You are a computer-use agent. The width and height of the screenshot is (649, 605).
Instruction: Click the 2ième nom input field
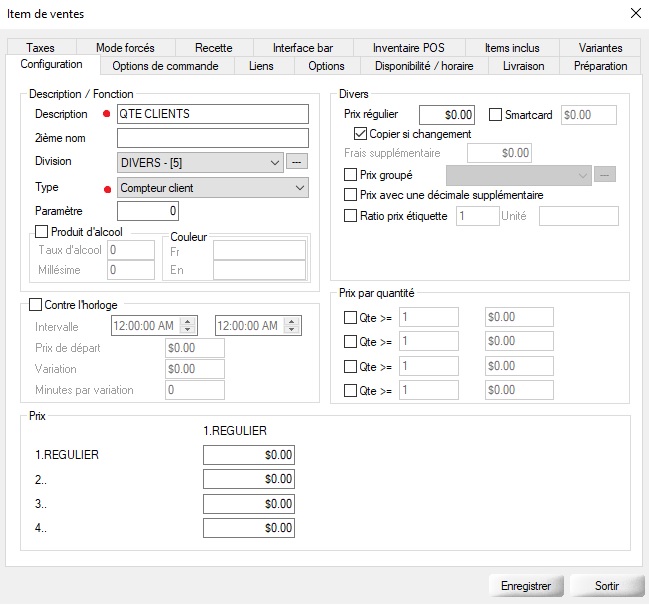point(213,138)
